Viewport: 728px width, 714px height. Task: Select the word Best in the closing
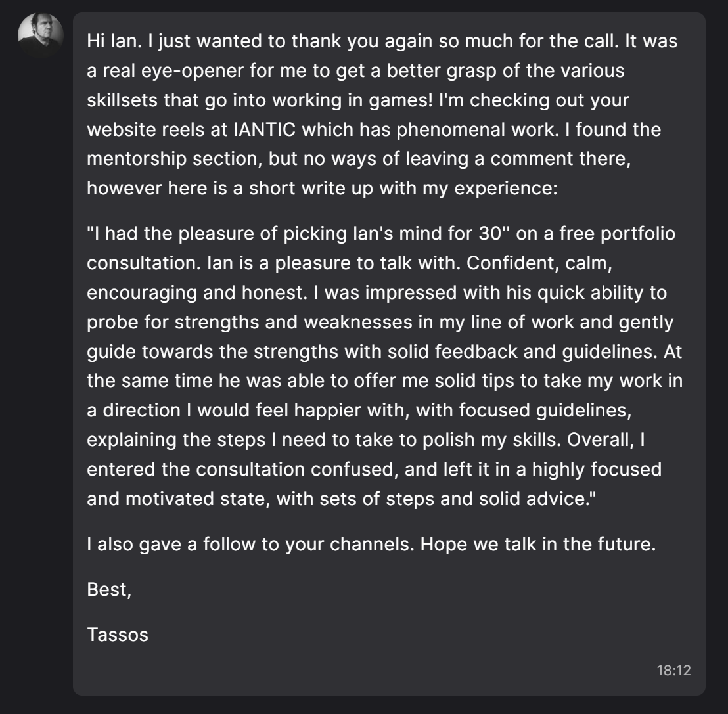point(105,590)
